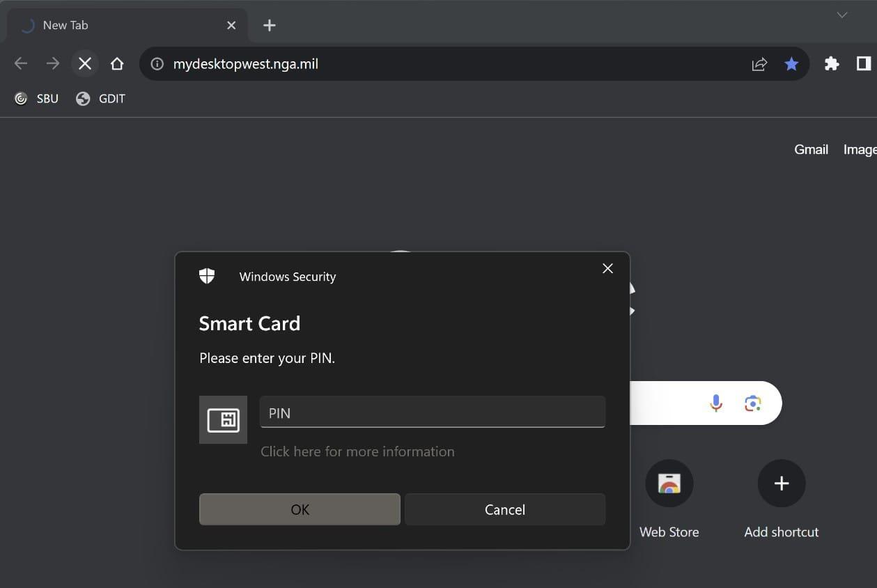Viewport: 877px width, 588px height.
Task: Open the SBU bookmark
Action: point(36,99)
